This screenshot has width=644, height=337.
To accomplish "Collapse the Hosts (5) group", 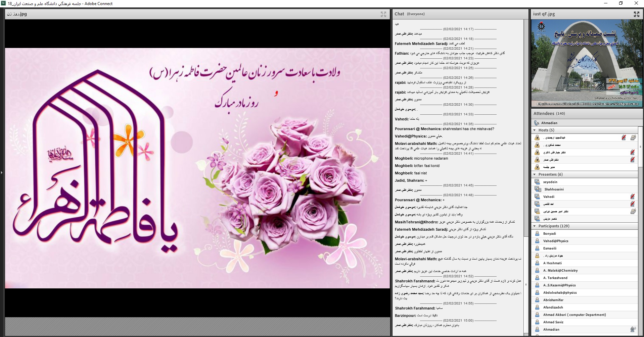I will coord(535,130).
